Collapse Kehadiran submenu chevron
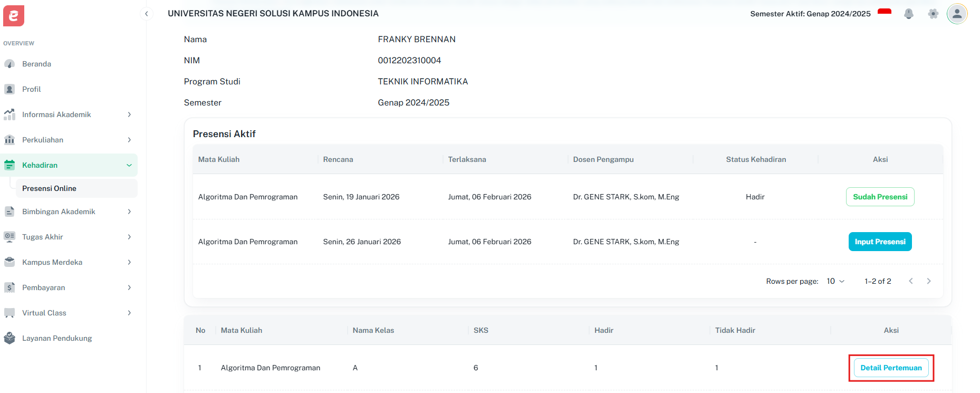 coord(129,165)
